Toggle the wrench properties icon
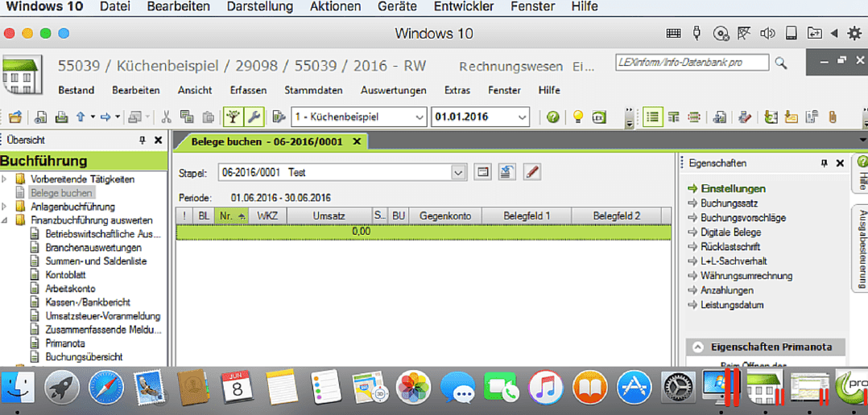 254,117
